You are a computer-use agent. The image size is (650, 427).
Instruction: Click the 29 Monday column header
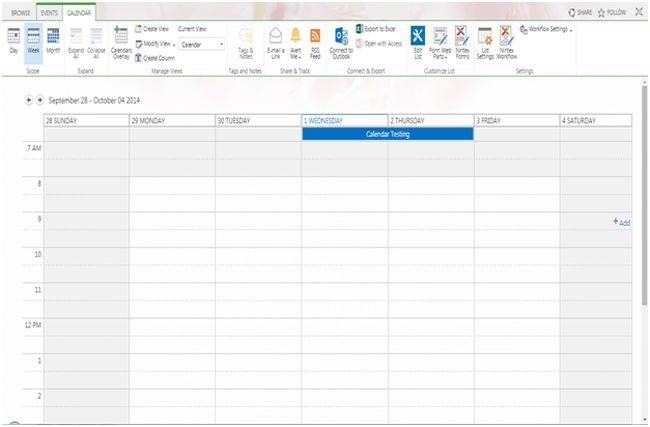click(172, 121)
